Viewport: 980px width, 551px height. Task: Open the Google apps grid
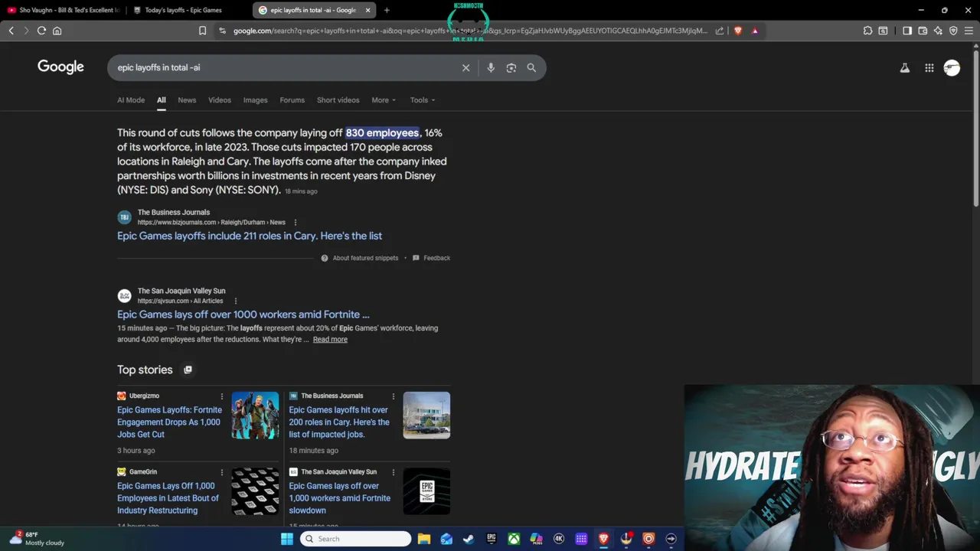click(x=929, y=68)
